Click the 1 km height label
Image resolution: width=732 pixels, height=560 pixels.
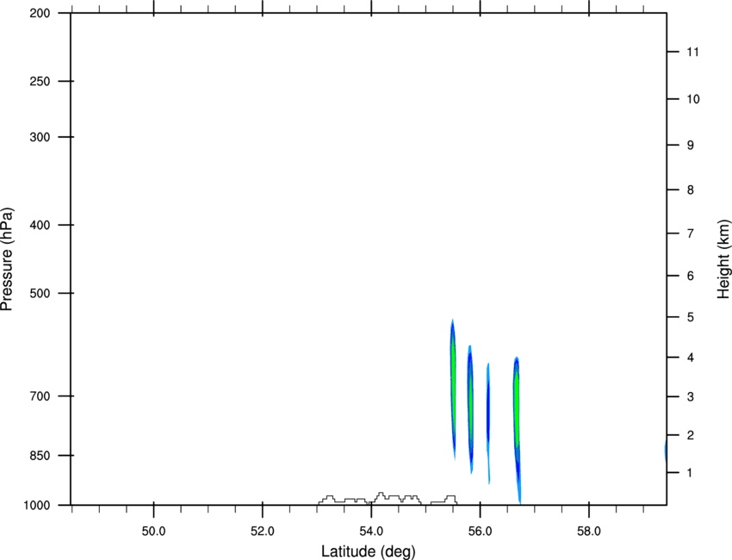(x=691, y=473)
